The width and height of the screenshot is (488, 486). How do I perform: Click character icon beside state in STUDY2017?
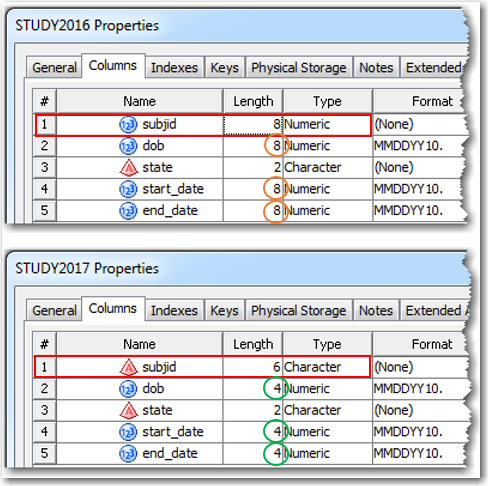129,410
